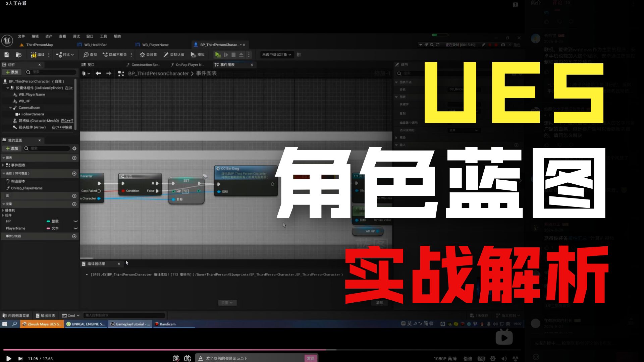Click the 添加 button in components panel
The height and width of the screenshot is (362, 644).
[12, 72]
